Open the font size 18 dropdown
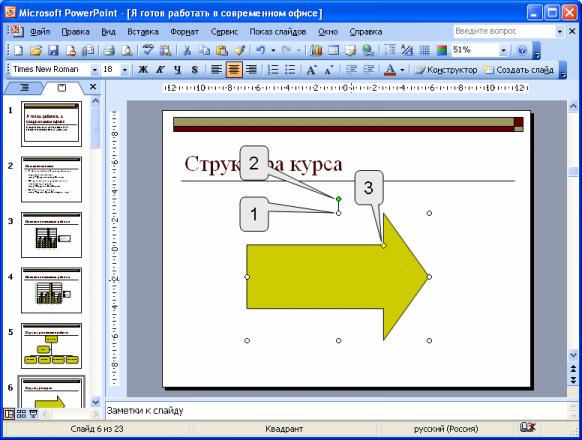Image resolution: width=582 pixels, height=440 pixels. pyautogui.click(x=125, y=70)
